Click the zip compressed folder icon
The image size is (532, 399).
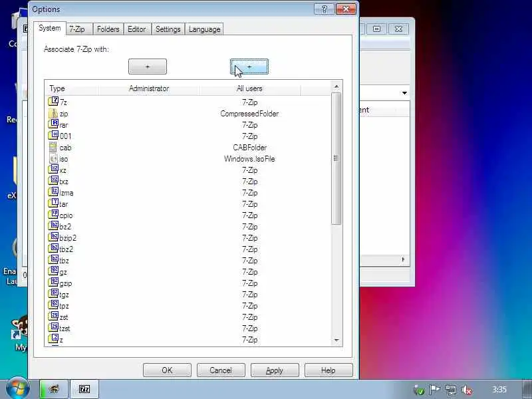53,113
